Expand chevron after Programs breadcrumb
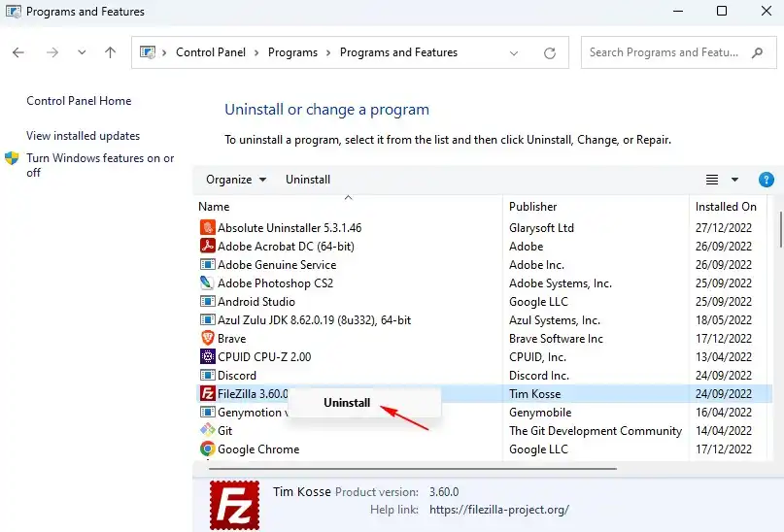This screenshot has width=784, height=532. (x=328, y=52)
